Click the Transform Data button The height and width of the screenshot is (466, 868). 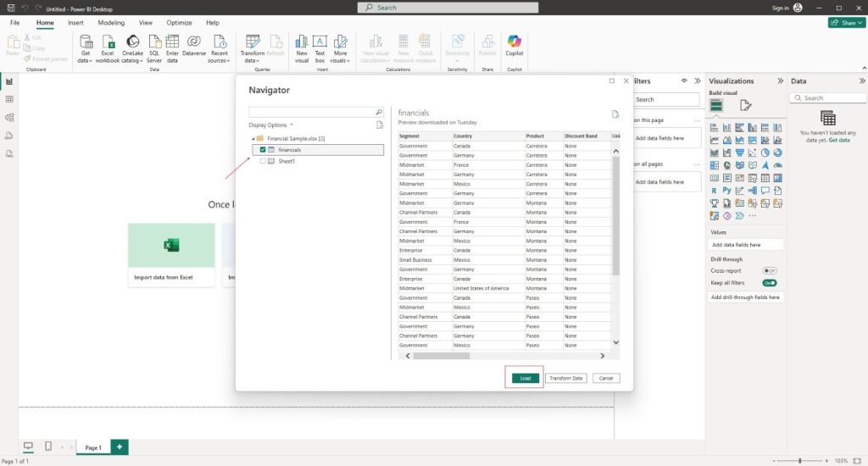tap(565, 378)
